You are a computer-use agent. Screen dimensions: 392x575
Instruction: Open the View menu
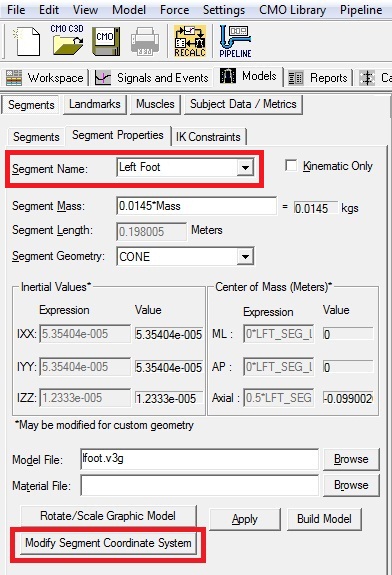pyautogui.click(x=85, y=10)
